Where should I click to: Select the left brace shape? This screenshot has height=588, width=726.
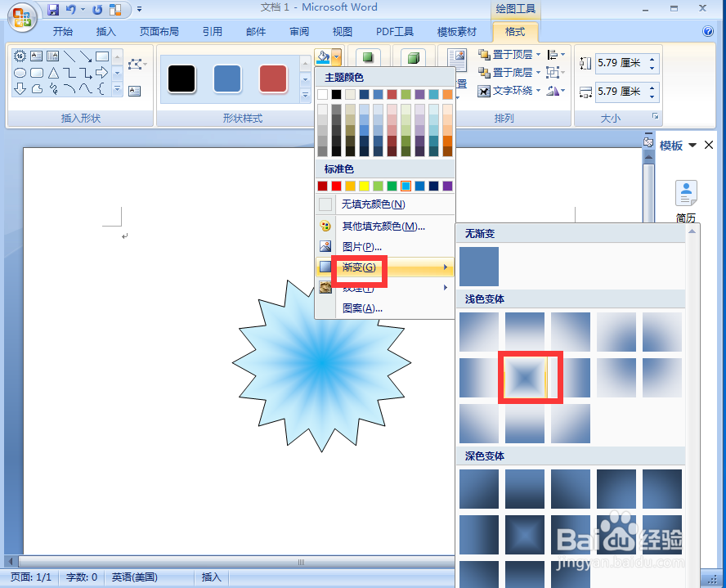[101, 88]
